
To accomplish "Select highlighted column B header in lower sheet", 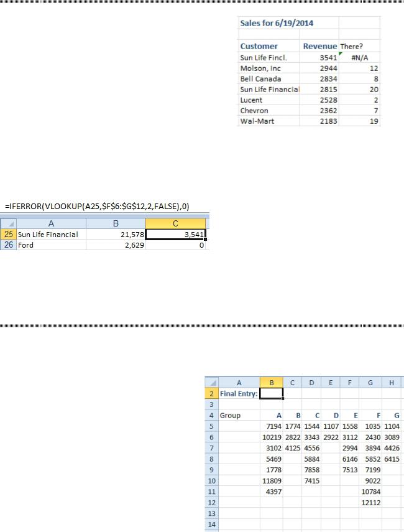I will (271, 383).
